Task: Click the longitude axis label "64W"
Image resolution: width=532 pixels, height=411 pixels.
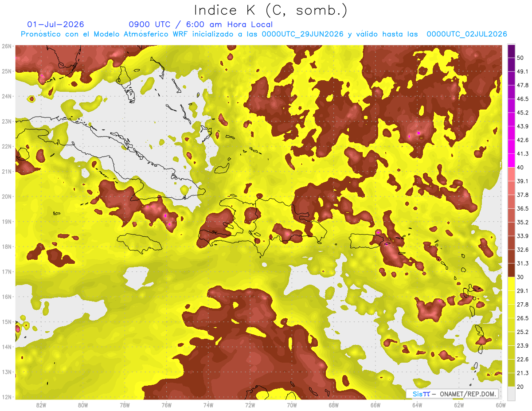Action: 417,405
